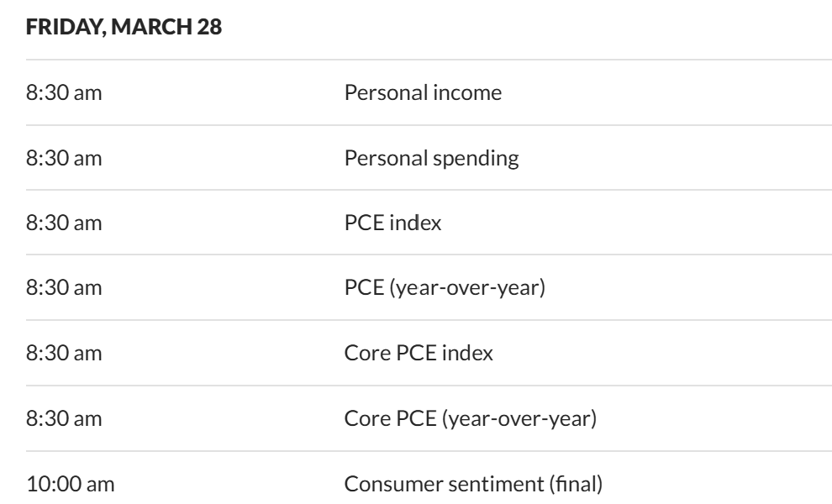Click 8:30 am time for Core PCE (year-over-year)

[64, 417]
